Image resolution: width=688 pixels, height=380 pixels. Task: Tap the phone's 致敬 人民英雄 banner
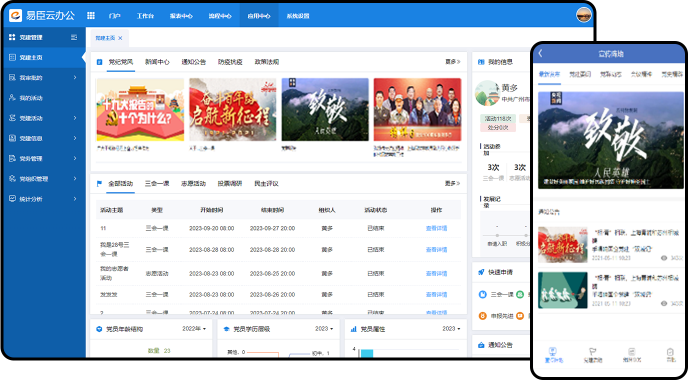point(611,140)
